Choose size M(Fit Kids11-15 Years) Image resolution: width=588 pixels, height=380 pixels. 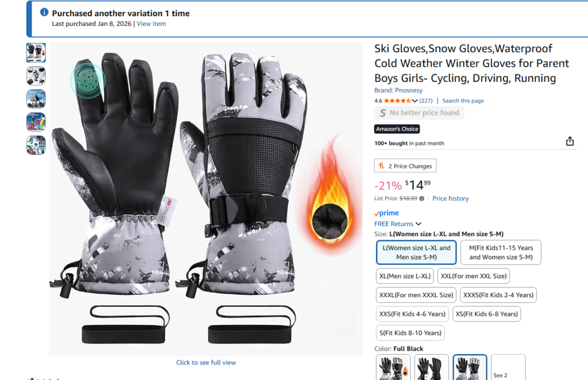[501, 252]
